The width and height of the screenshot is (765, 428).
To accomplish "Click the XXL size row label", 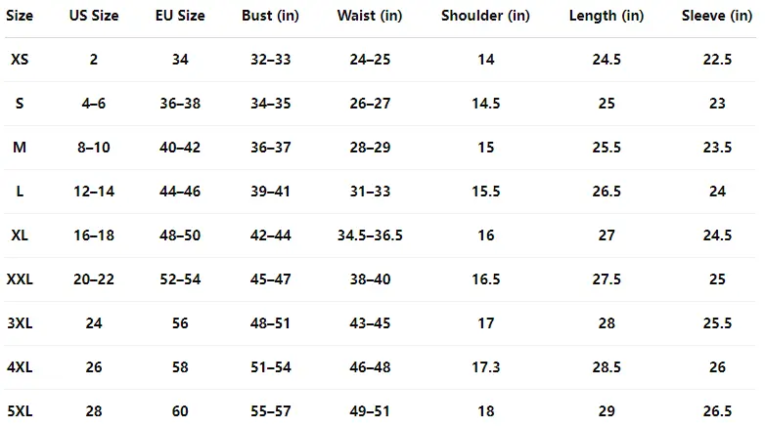I will point(20,279).
